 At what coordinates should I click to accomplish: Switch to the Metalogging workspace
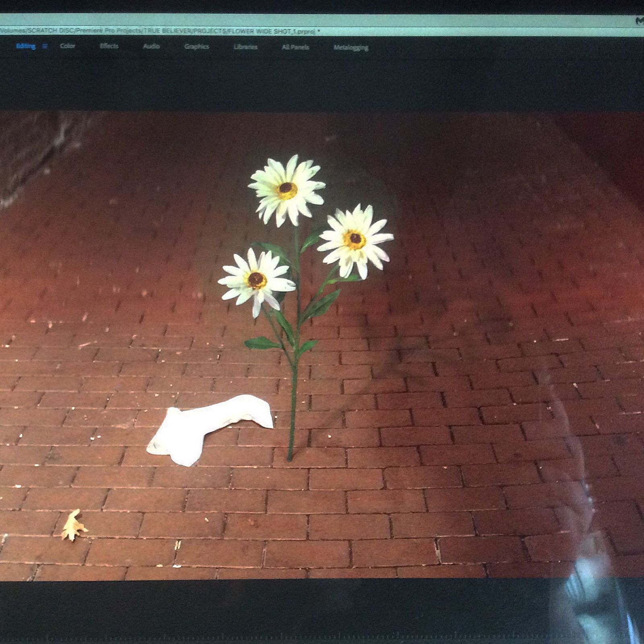click(x=351, y=47)
